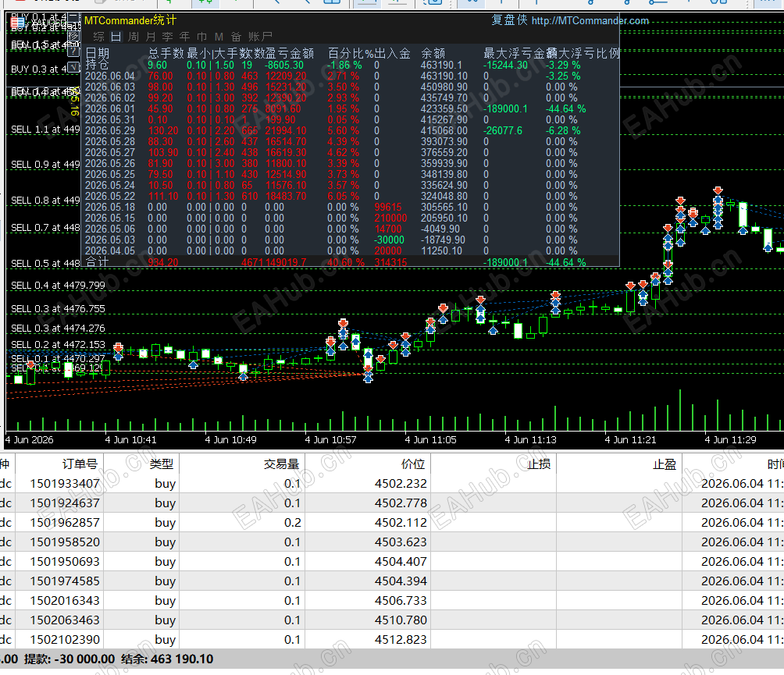
Task: Click the 4 Jun 11:13 time marker
Action: [530, 439]
